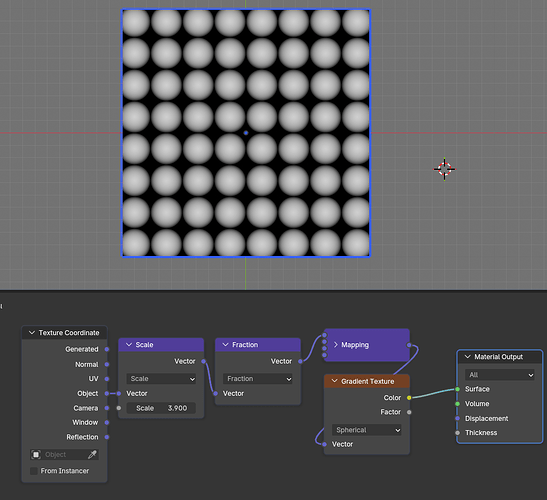Click the 3D cursor in the viewport

(444, 169)
